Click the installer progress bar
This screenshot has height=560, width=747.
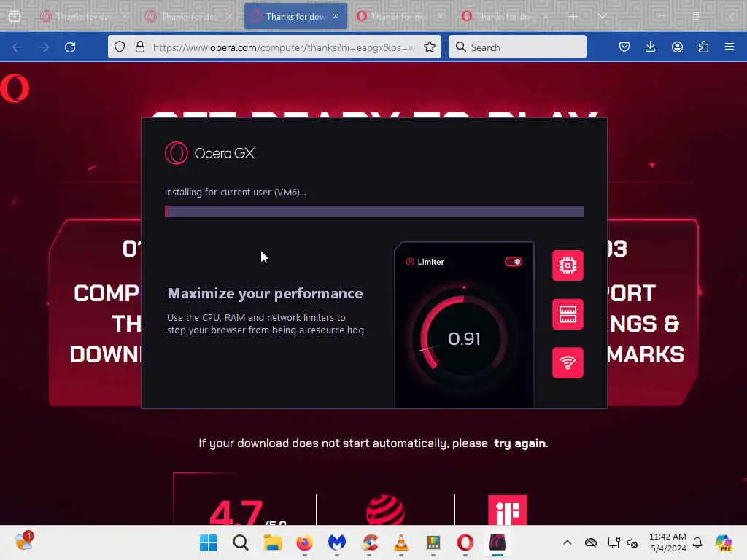pos(374,211)
